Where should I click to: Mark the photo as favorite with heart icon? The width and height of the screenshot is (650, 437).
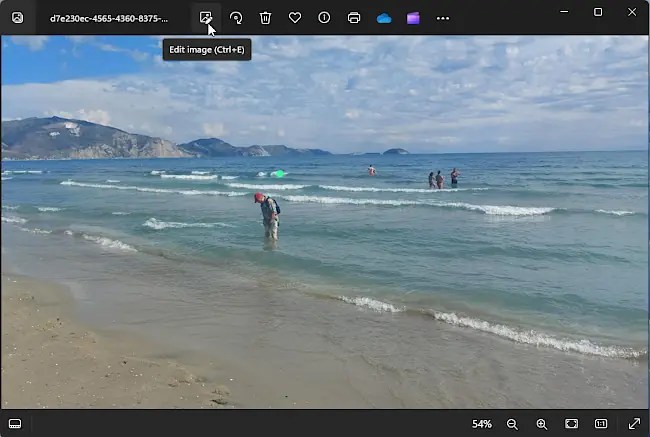(295, 18)
